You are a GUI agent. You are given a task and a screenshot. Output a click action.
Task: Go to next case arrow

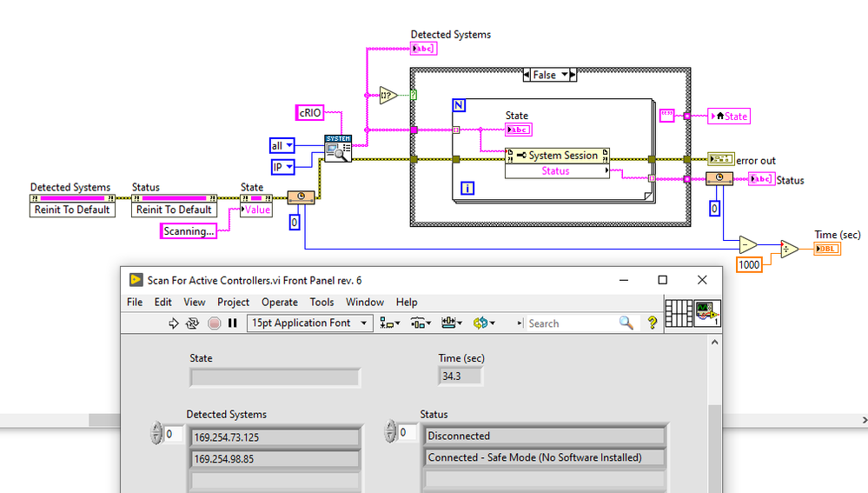click(x=573, y=74)
